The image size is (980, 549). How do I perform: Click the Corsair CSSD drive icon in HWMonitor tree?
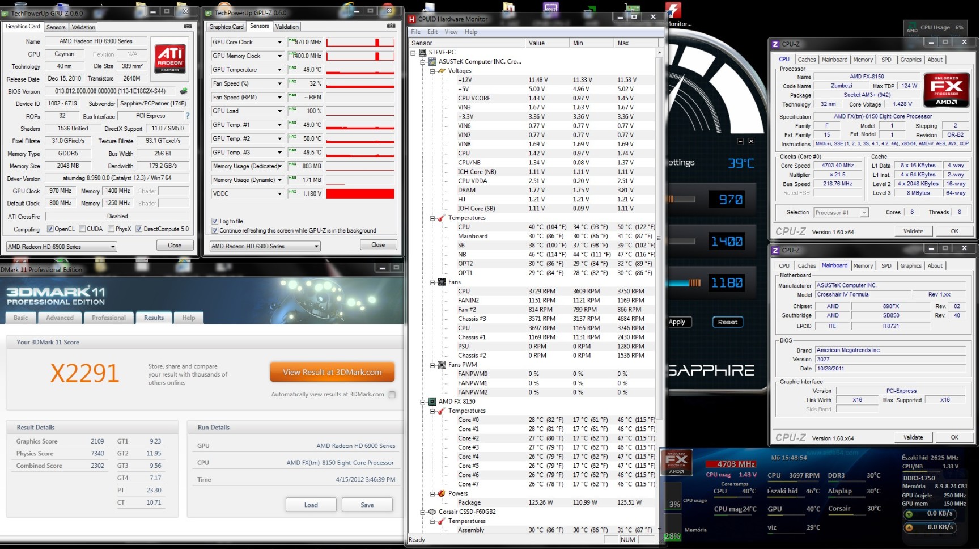432,512
